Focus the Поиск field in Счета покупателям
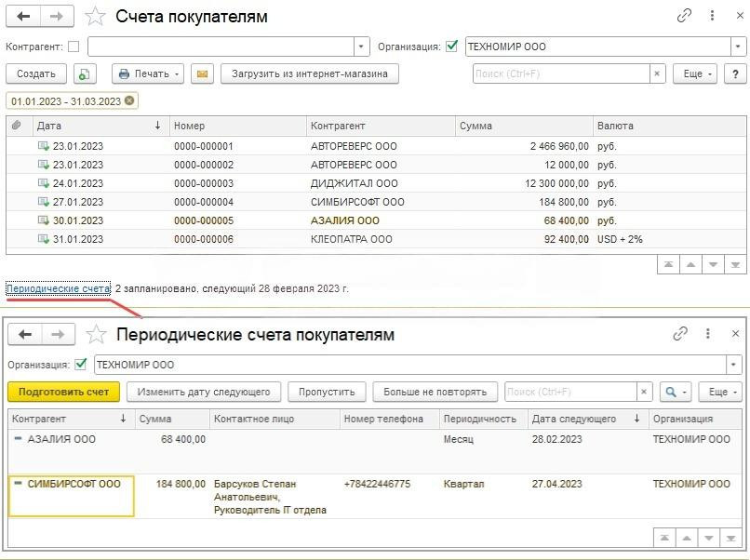This screenshot has height=560, width=750. coord(561,73)
